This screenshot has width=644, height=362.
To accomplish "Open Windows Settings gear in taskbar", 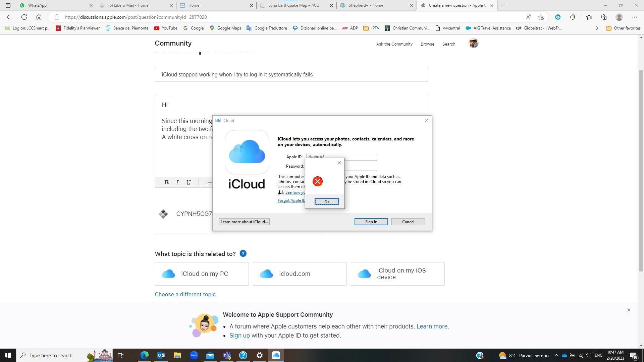I will 260,355.
